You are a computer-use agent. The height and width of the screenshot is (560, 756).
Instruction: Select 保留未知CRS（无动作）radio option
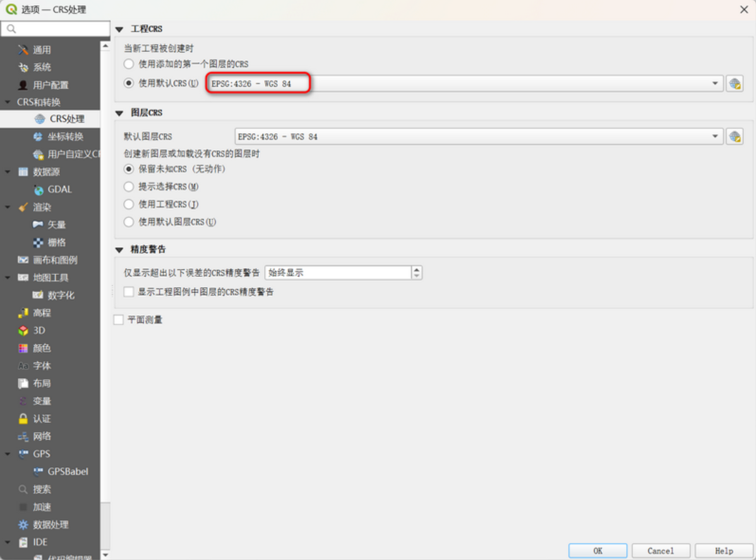[129, 169]
